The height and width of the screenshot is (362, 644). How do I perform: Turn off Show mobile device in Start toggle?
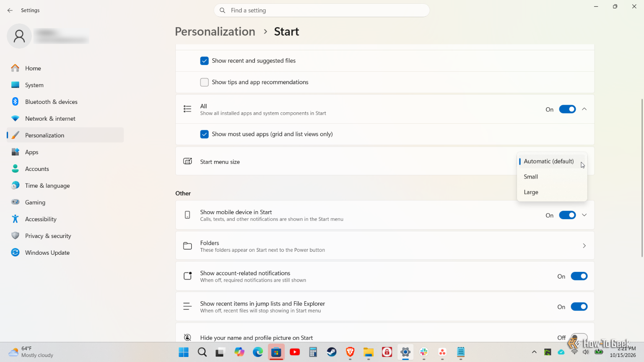567,215
